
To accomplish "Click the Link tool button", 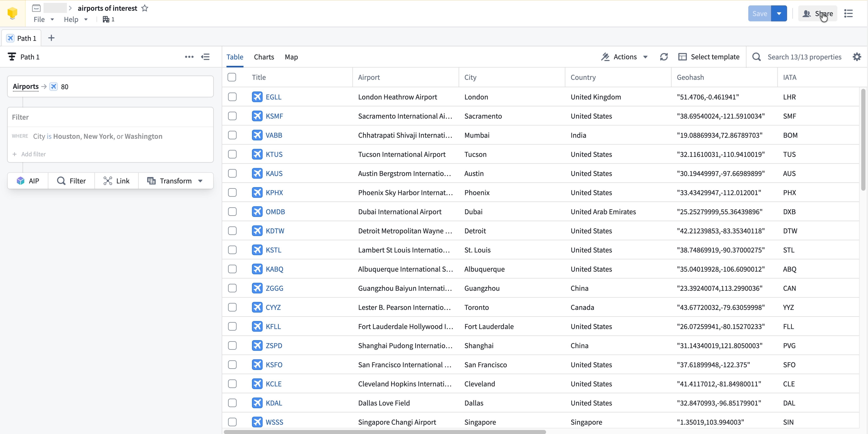I will pos(117,181).
